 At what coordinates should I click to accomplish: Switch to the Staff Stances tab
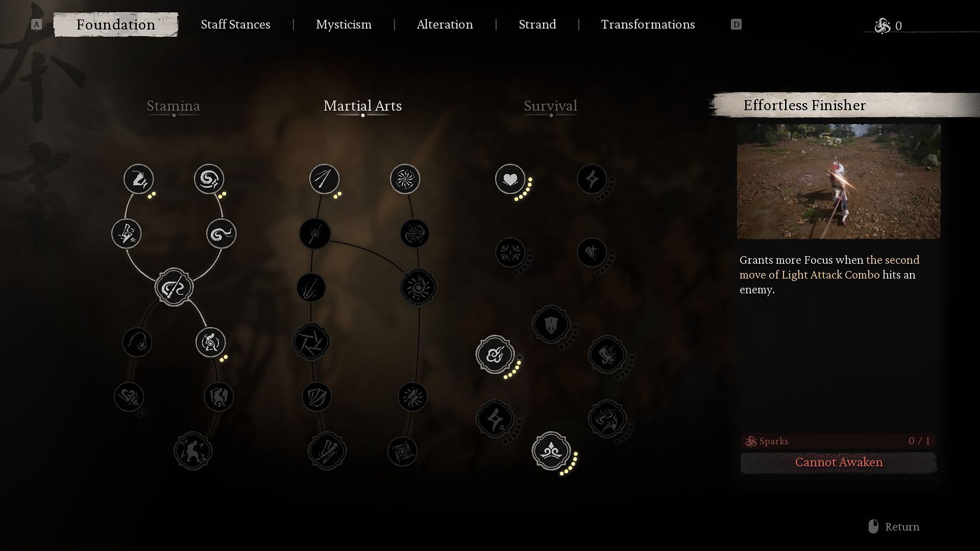pos(236,24)
